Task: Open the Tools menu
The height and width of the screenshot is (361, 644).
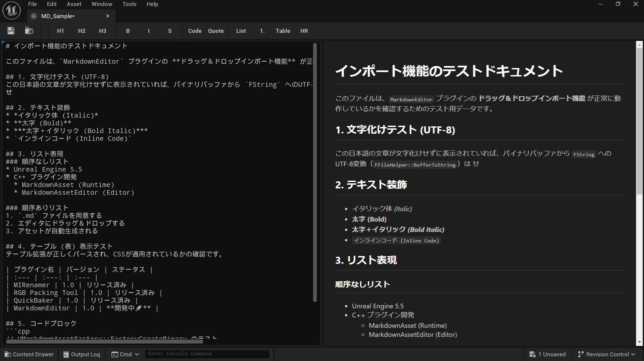Action: pos(129,4)
